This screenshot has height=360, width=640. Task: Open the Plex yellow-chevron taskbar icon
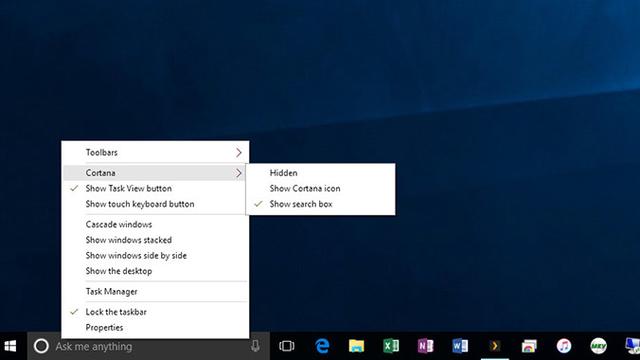[x=495, y=346]
